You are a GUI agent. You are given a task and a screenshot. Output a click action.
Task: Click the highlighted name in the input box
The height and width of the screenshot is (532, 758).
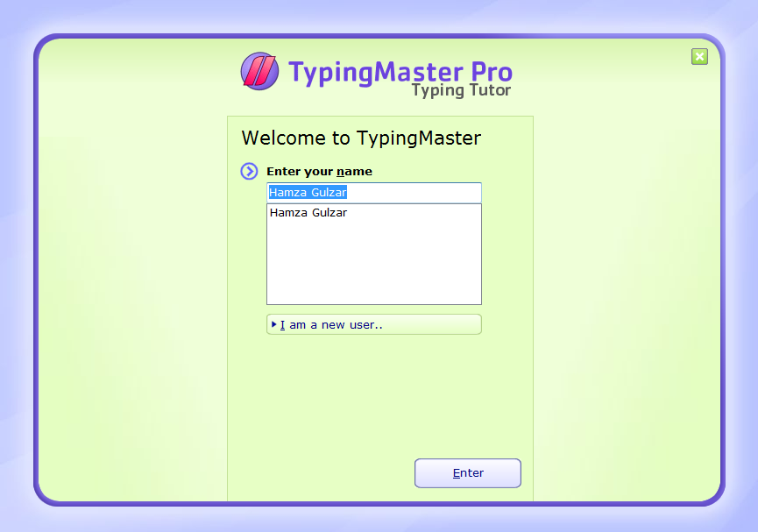point(308,192)
